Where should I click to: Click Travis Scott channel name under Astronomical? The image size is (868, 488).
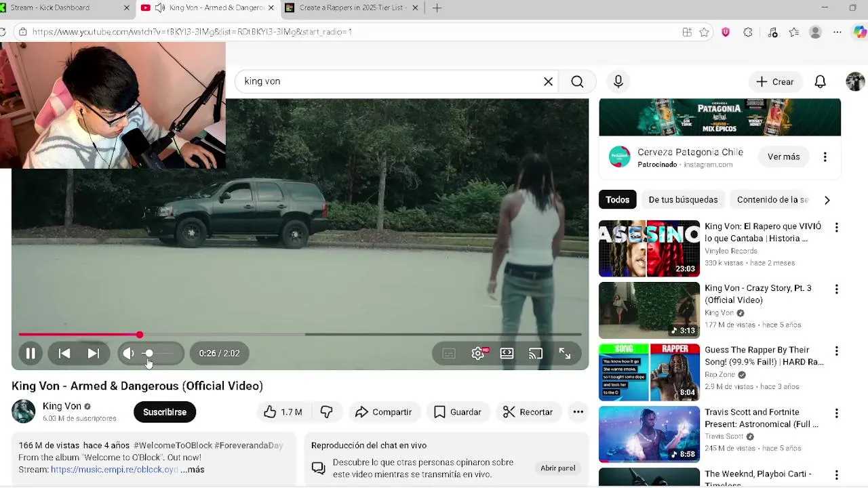pyautogui.click(x=724, y=436)
